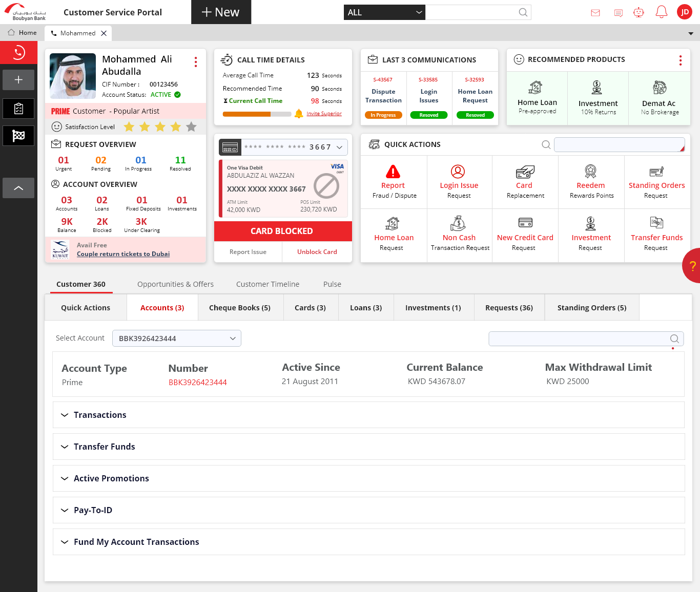Click the Quick Actions search field
Screen dimensions: 700x592
(619, 145)
